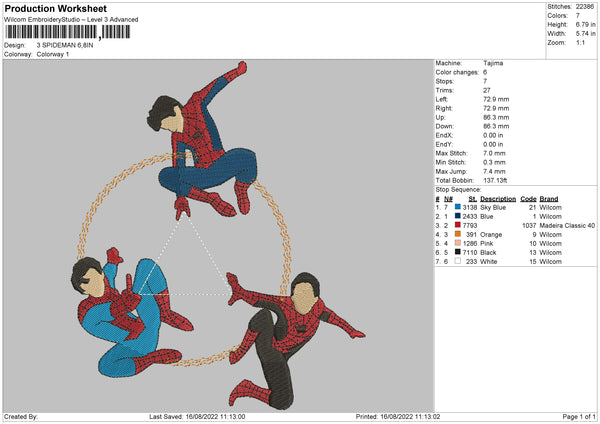Click the Stop Sequence heading

[458, 190]
